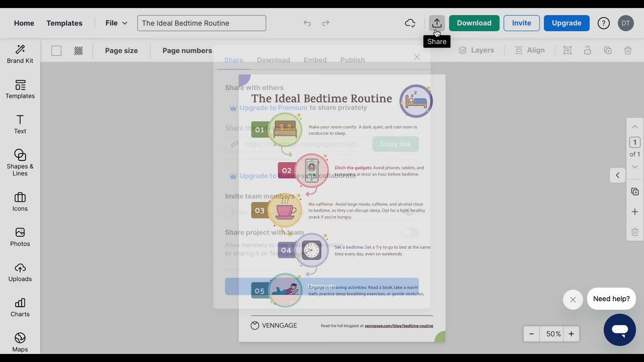This screenshot has height=362, width=644.
Task: Open the Icons library panel
Action: click(20, 202)
